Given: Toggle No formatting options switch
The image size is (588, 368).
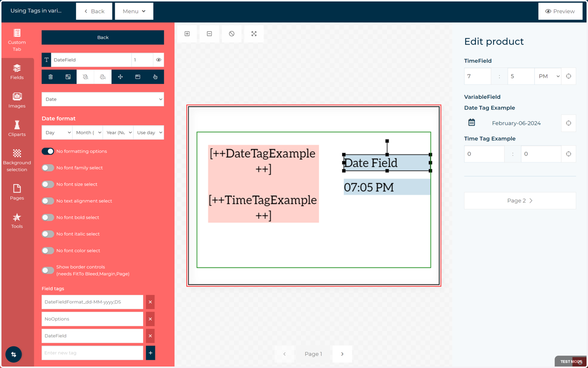Looking at the screenshot, I should point(48,151).
